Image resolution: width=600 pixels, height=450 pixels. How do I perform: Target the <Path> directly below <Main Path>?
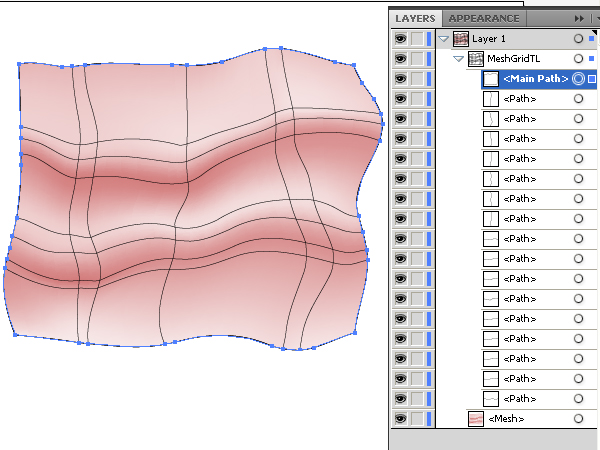click(579, 99)
